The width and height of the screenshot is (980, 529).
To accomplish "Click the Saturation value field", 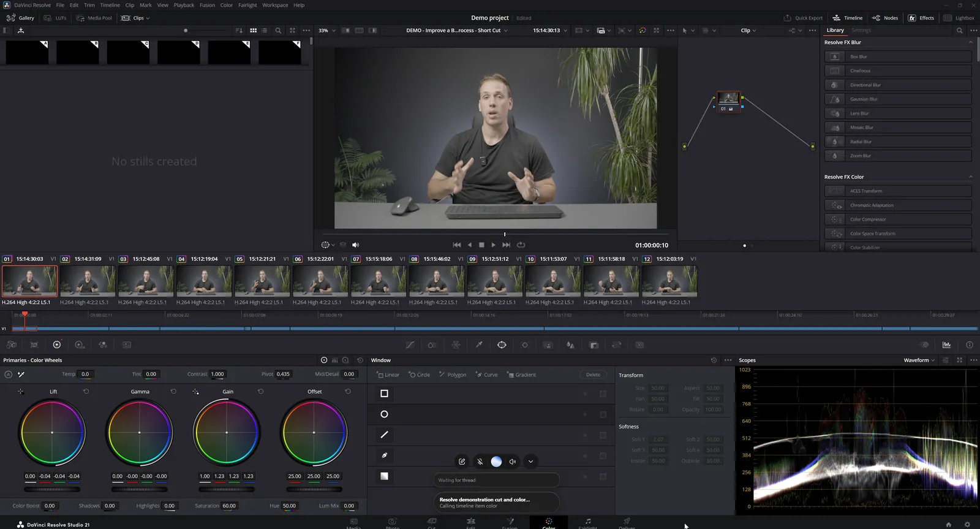I will click(229, 506).
